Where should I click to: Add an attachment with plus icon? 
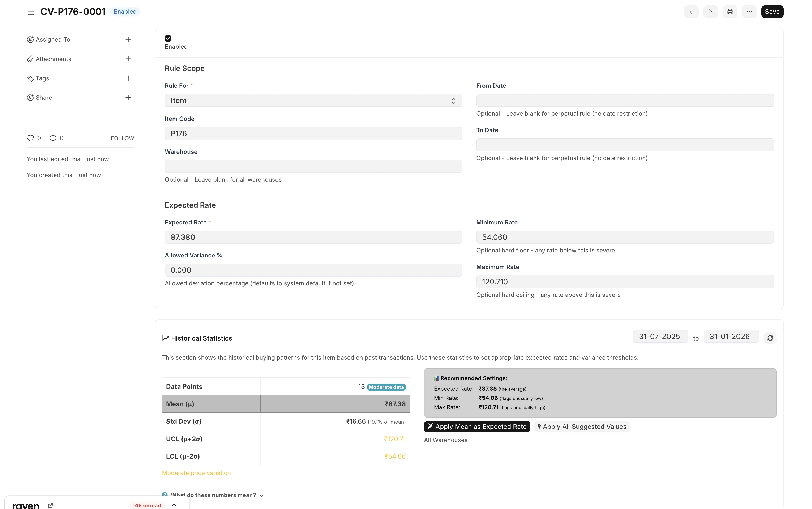(x=128, y=59)
